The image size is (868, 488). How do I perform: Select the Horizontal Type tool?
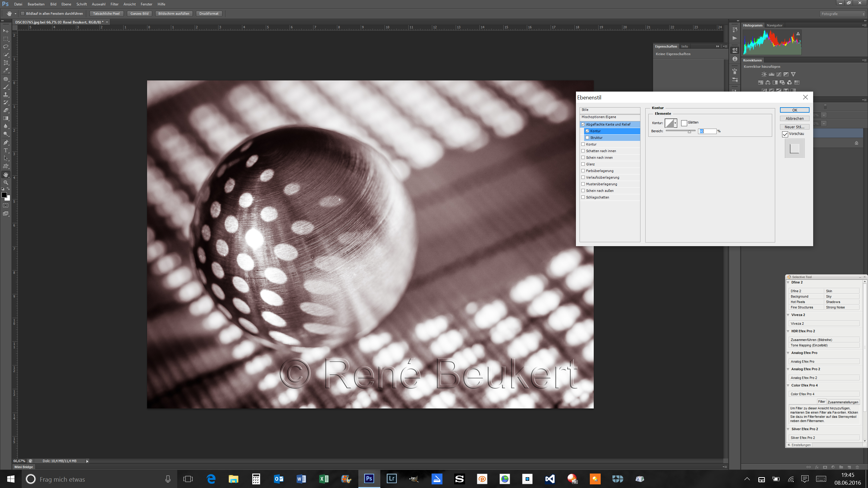6,150
